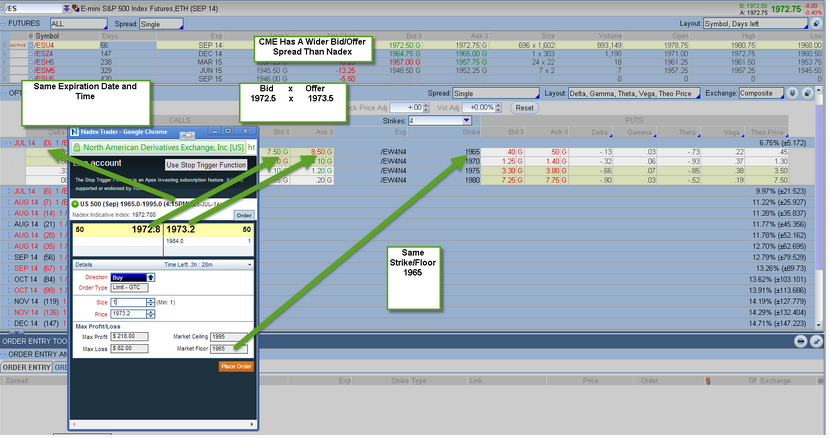829x438 pixels.
Task: Click the Price stepper arrows in Nadex
Action: point(151,314)
